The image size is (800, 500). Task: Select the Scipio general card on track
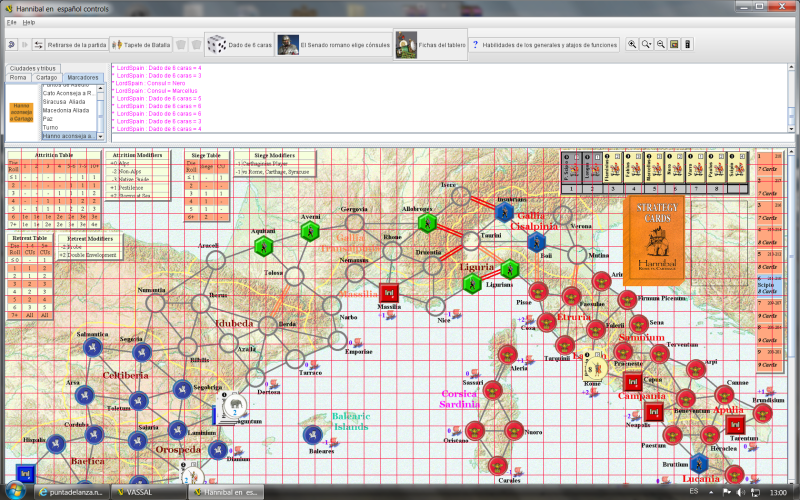click(x=737, y=168)
